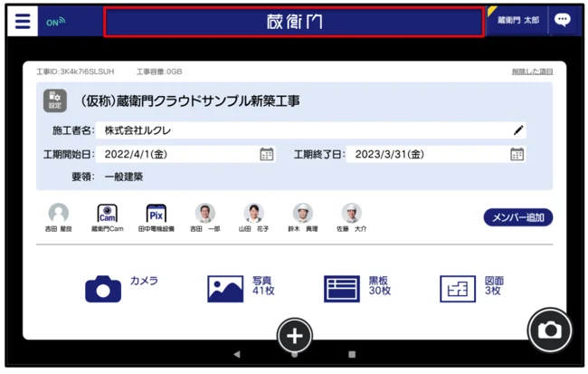The width and height of the screenshot is (588, 374).
Task: Open the blackboard icon showing 30枚
Action: [x=341, y=289]
